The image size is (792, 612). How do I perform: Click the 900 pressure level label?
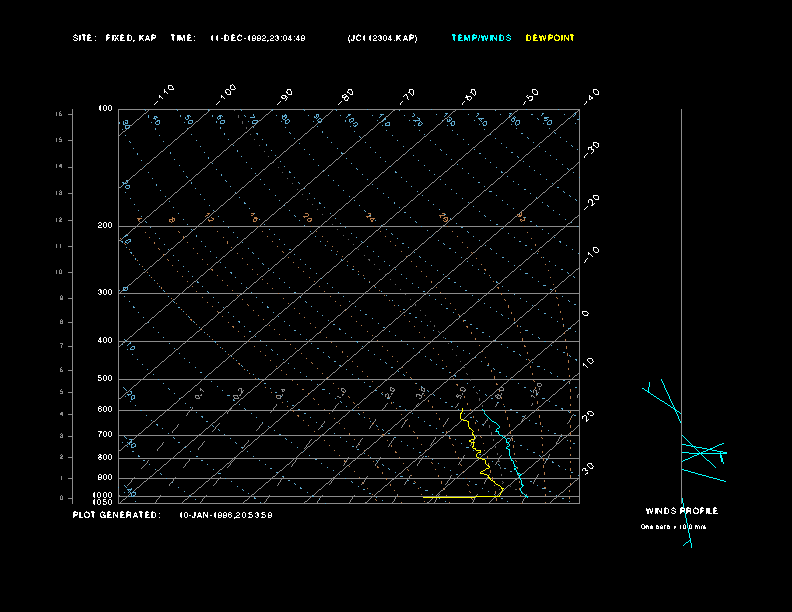pos(105,478)
